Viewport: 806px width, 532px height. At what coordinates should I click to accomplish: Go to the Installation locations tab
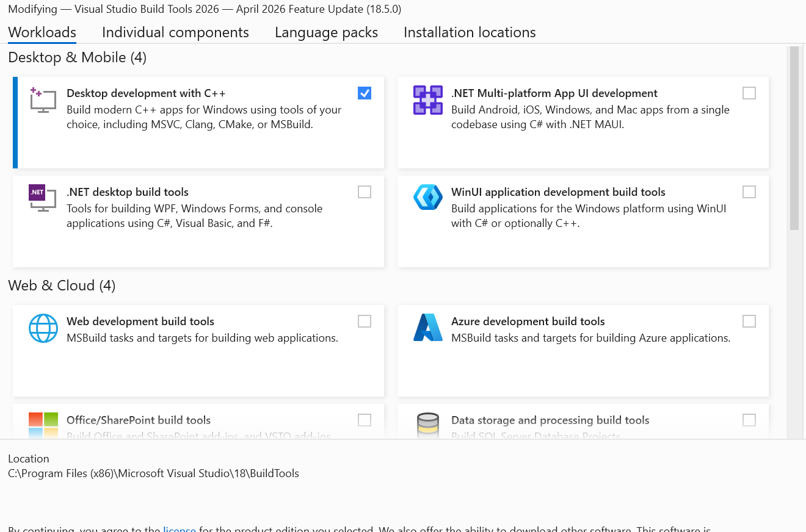coord(470,32)
